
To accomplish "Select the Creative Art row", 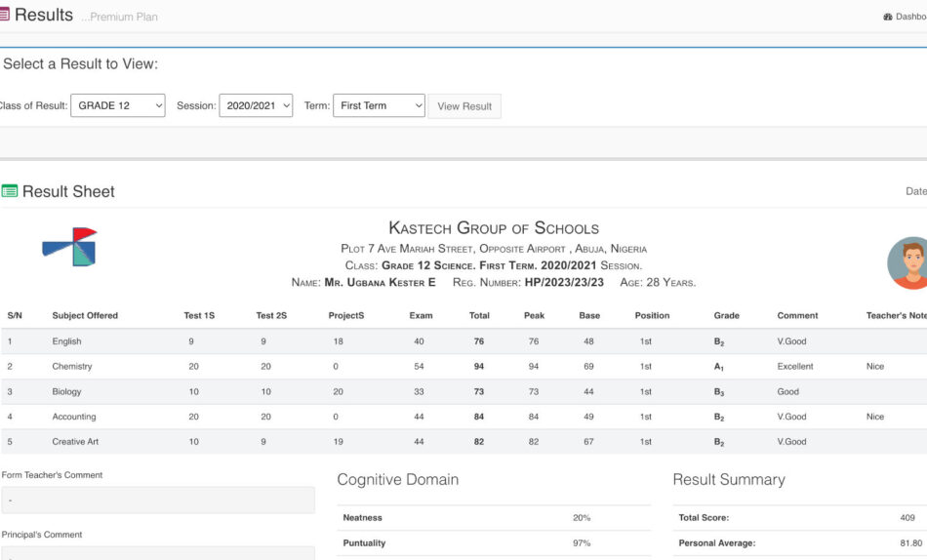I will [x=75, y=442].
